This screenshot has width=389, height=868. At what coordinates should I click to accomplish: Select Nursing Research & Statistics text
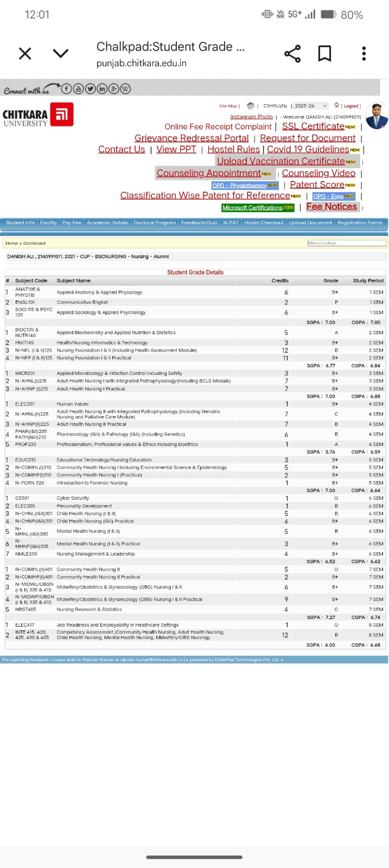(x=89, y=610)
